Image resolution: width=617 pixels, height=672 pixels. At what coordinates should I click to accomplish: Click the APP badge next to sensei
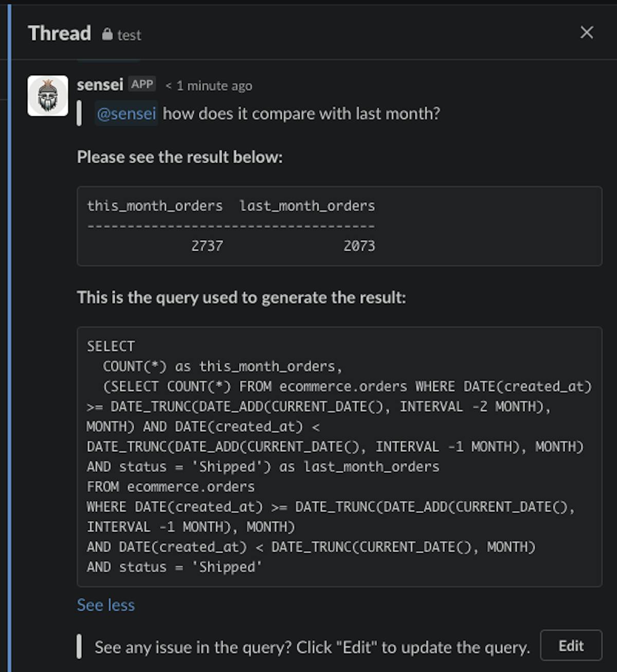(x=142, y=84)
